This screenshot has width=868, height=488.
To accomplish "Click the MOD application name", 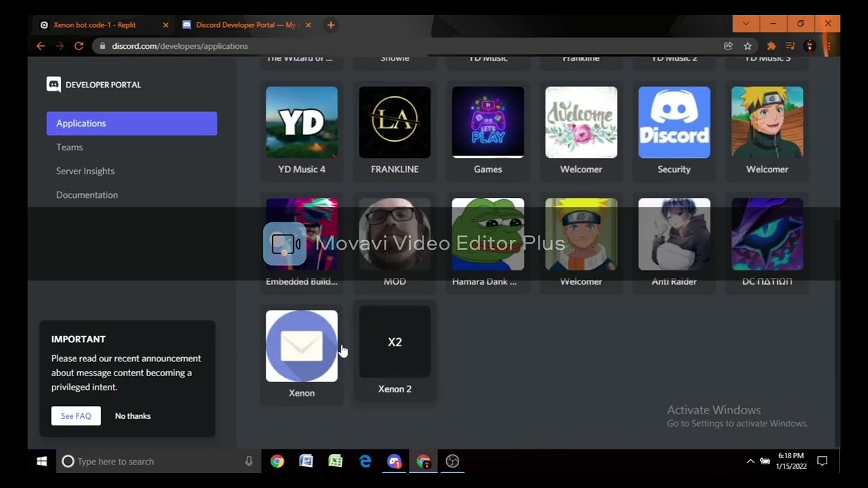I will coord(395,281).
